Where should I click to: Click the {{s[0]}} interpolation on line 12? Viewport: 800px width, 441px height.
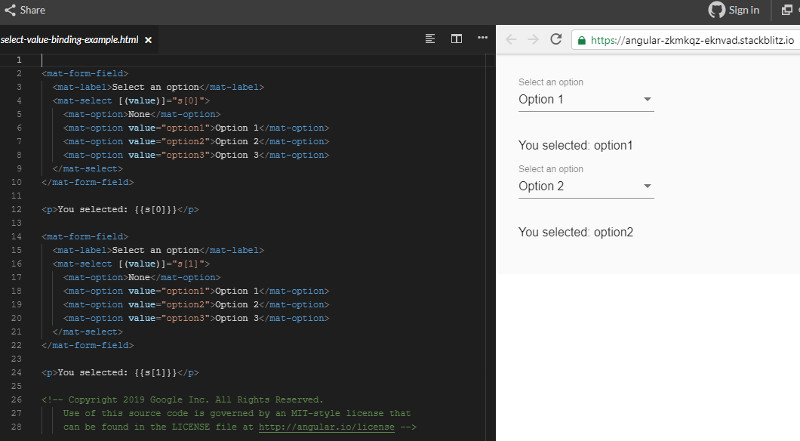(156, 209)
